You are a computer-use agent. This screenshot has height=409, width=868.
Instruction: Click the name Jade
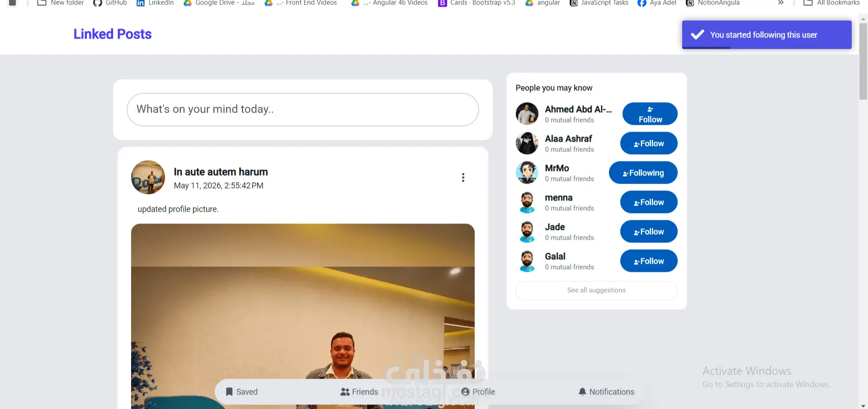[x=555, y=227]
